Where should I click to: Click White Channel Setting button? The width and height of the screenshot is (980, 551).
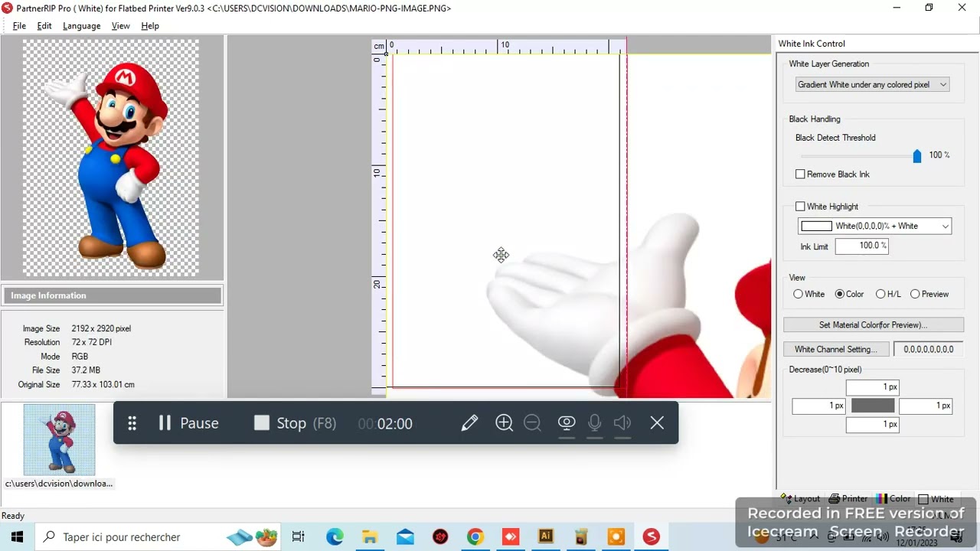[836, 350]
